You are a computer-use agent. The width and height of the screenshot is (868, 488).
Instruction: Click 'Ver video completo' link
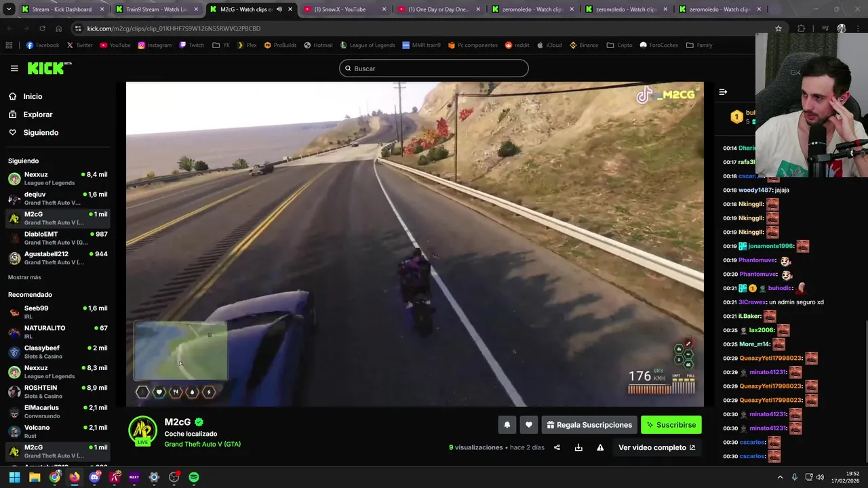[x=656, y=447]
